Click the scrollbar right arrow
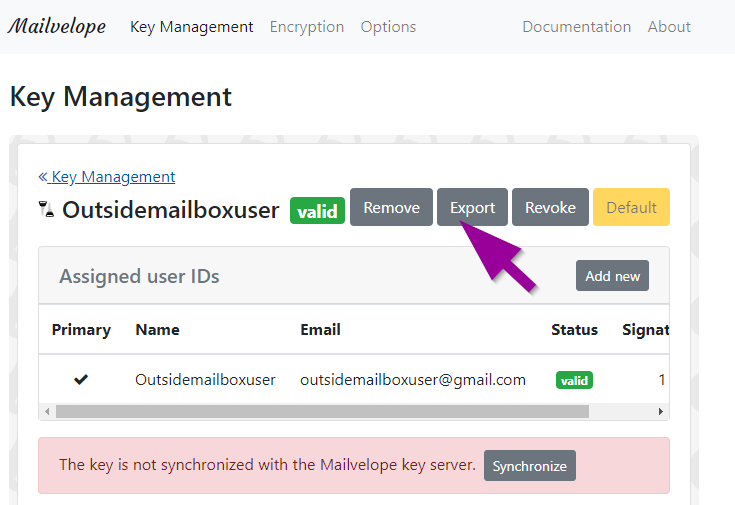This screenshot has height=505, width=735. pos(660,411)
